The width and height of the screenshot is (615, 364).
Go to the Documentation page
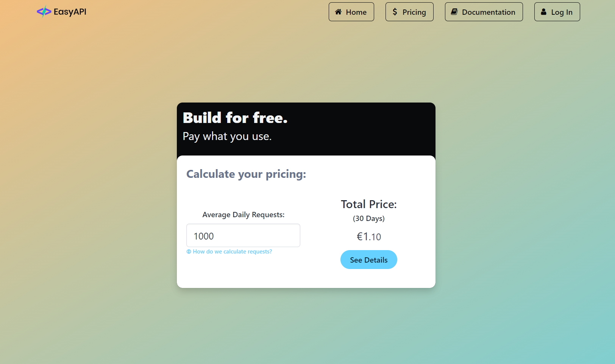(x=484, y=12)
